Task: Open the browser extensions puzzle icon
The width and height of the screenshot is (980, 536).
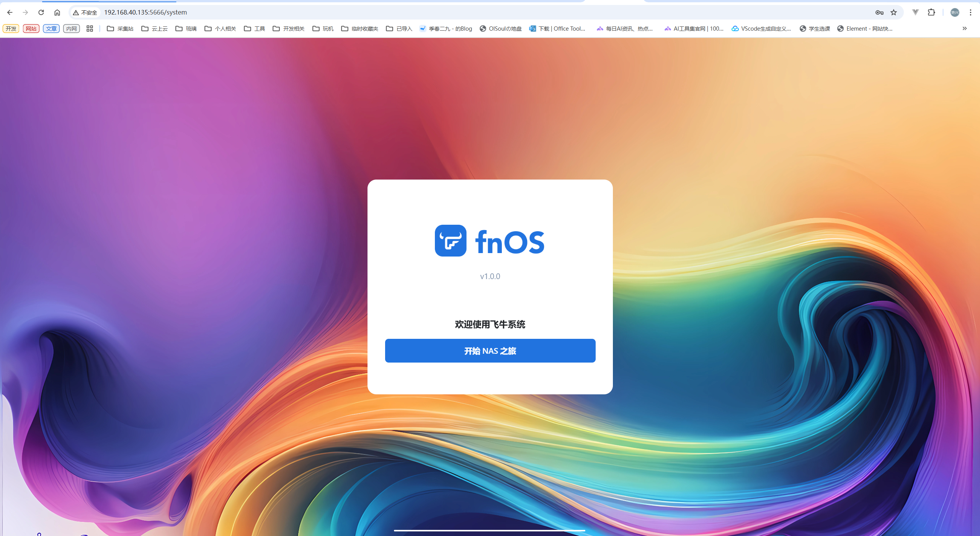Action: 931,12
